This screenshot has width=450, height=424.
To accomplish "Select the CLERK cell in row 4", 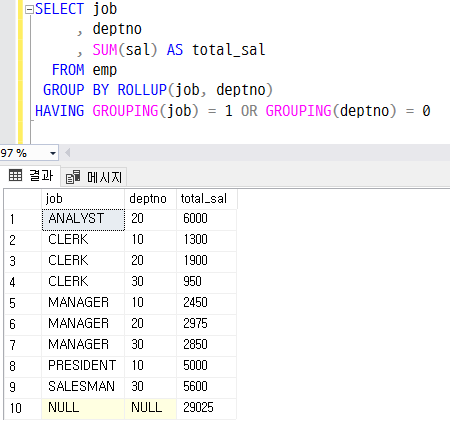I will [83, 282].
